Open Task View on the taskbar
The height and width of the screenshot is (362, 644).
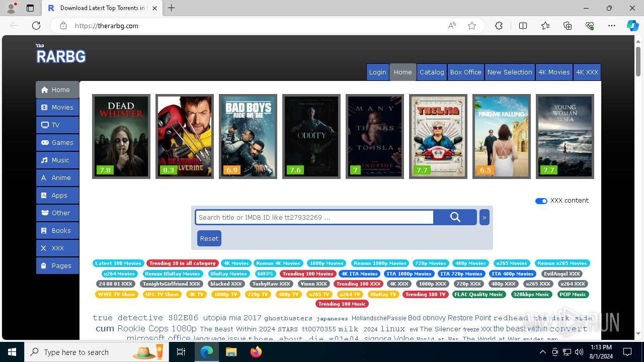tap(181, 352)
